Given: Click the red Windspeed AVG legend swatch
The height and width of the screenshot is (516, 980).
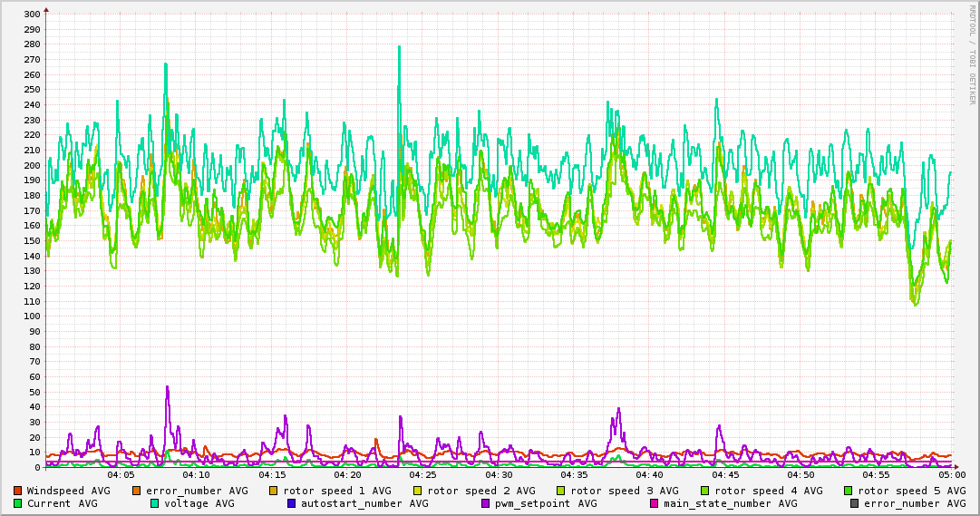Looking at the screenshot, I should [17, 491].
